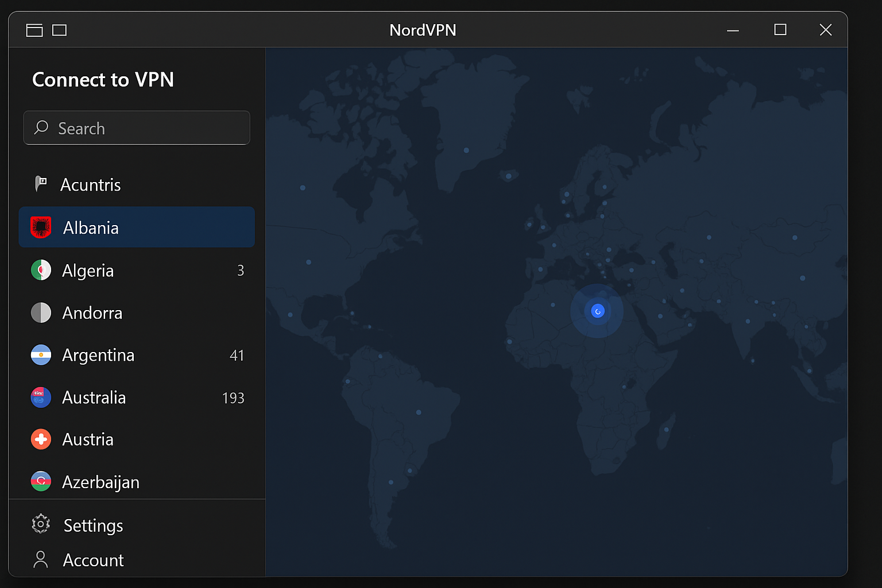
Task: Click the Azerbaijan flag icon
Action: [41, 482]
